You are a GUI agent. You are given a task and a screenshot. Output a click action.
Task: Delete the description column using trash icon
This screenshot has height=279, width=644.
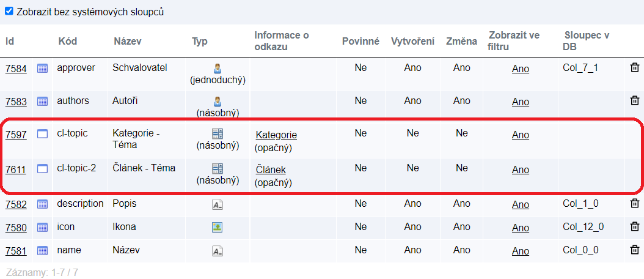(x=635, y=204)
